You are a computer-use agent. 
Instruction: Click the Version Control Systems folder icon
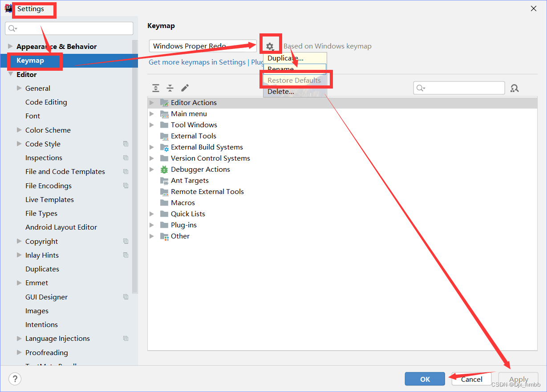164,158
